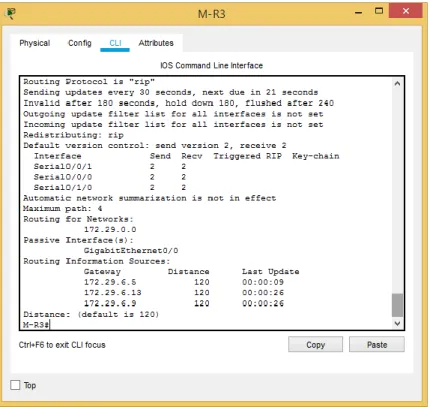Click the CLI scrollbar thumb

pos(397,305)
